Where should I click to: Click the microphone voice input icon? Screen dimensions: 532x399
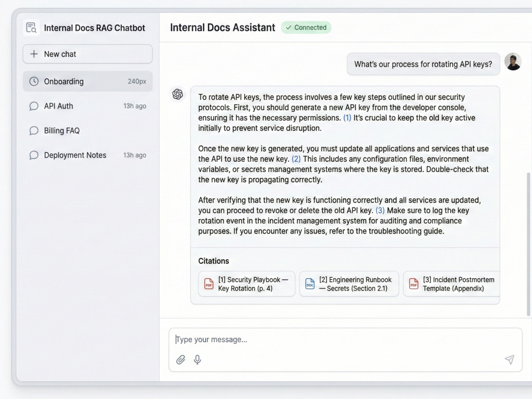197,359
